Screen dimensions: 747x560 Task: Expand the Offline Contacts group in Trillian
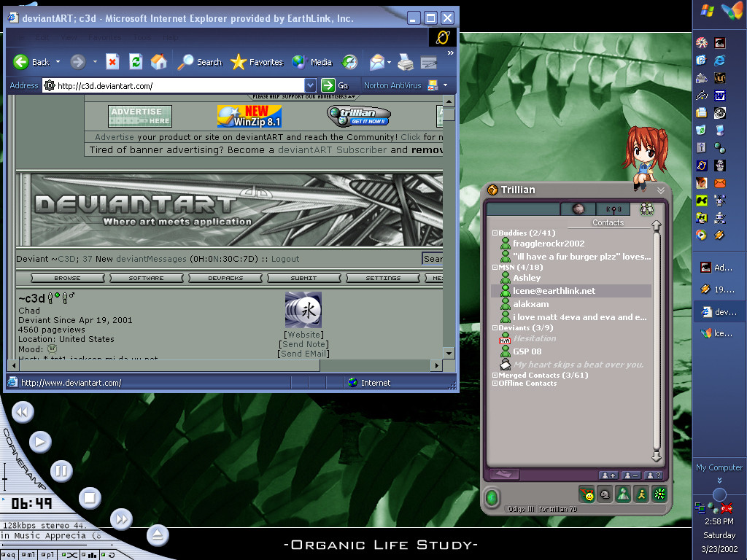coord(495,383)
